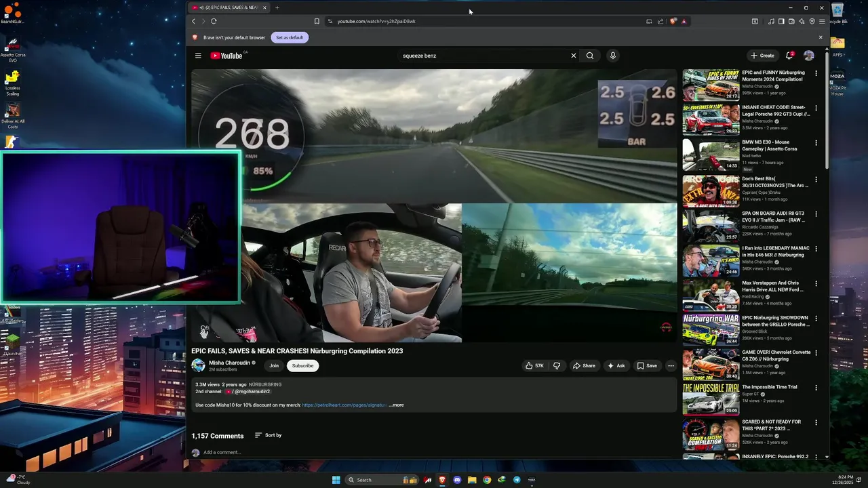This screenshot has height=488, width=868.
Task: Clear the YouTube search box text
Action: click(573, 56)
